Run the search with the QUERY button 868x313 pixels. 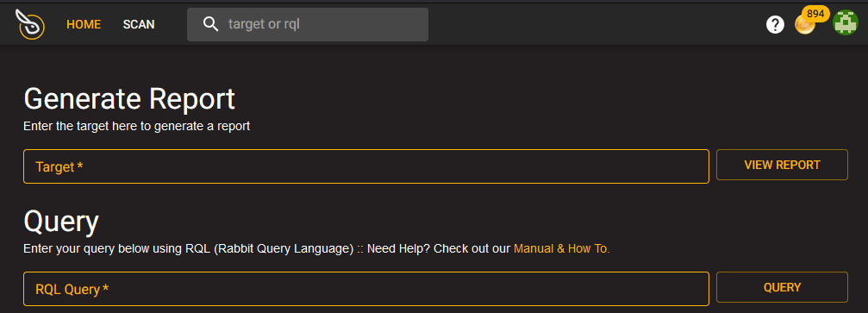pyautogui.click(x=782, y=287)
